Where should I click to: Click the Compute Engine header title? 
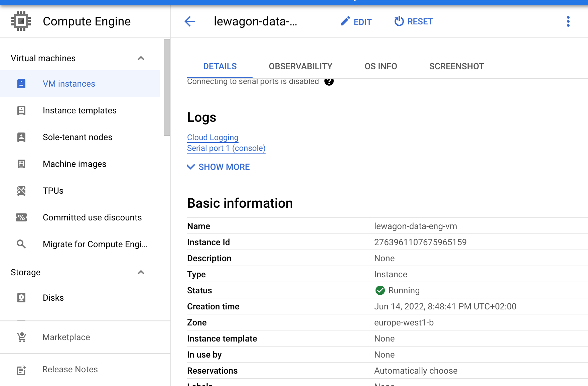coord(87,21)
